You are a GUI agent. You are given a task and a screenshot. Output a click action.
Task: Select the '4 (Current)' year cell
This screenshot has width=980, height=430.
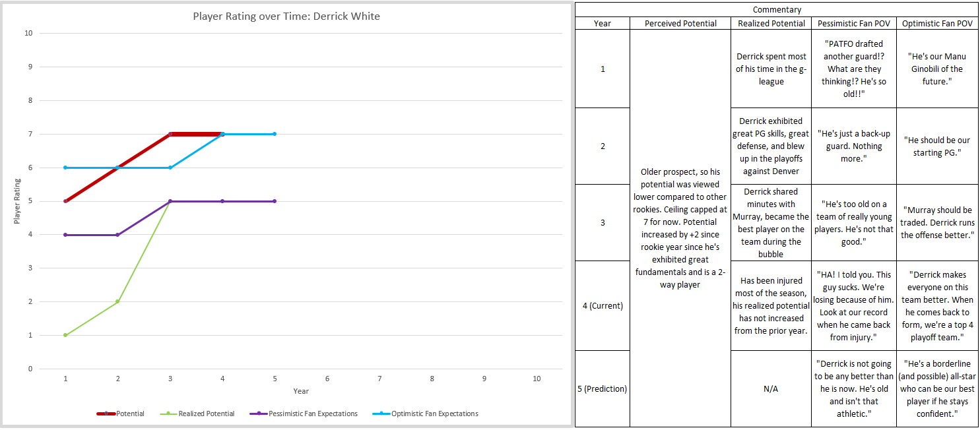[x=603, y=305]
